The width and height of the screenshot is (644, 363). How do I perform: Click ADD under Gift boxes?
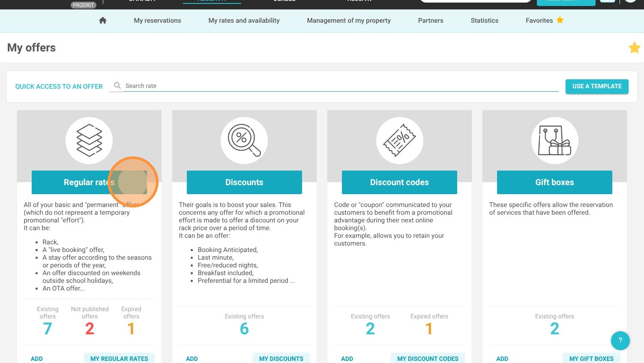502,359
